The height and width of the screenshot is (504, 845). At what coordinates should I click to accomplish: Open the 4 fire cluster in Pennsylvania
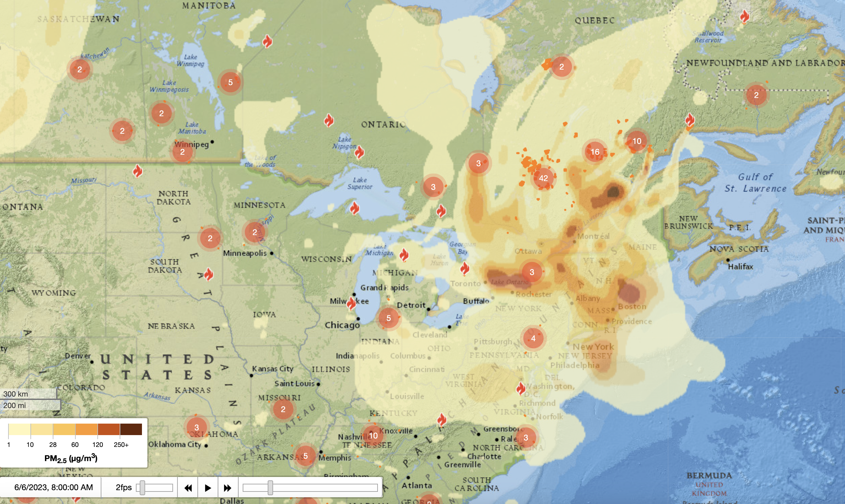point(533,338)
